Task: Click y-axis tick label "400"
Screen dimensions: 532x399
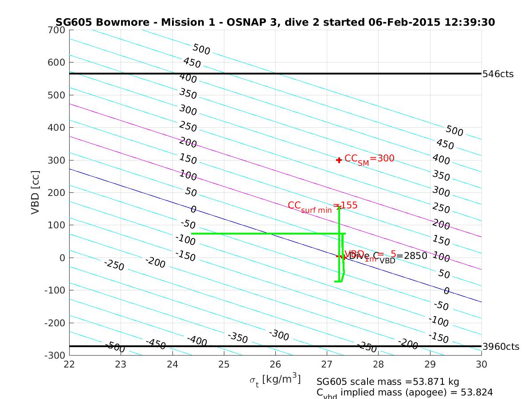Action: coord(57,128)
